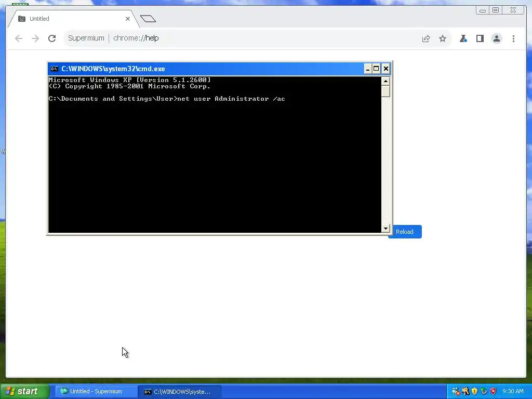
Task: Bookmark this page with the star icon
Action: (x=443, y=38)
